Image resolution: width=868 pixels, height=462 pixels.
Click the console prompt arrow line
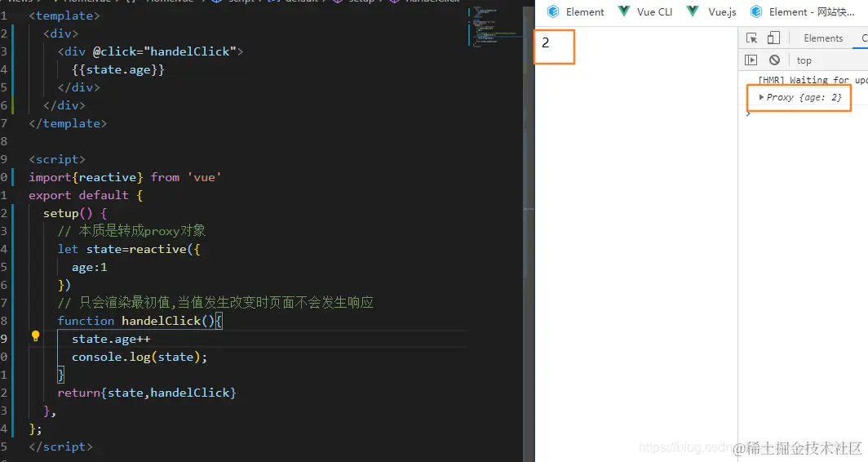pos(748,113)
